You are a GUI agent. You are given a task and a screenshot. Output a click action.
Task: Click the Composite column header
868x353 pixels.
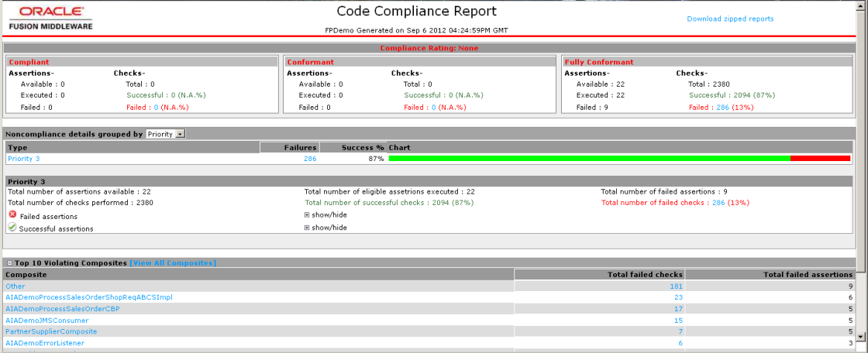pos(259,275)
